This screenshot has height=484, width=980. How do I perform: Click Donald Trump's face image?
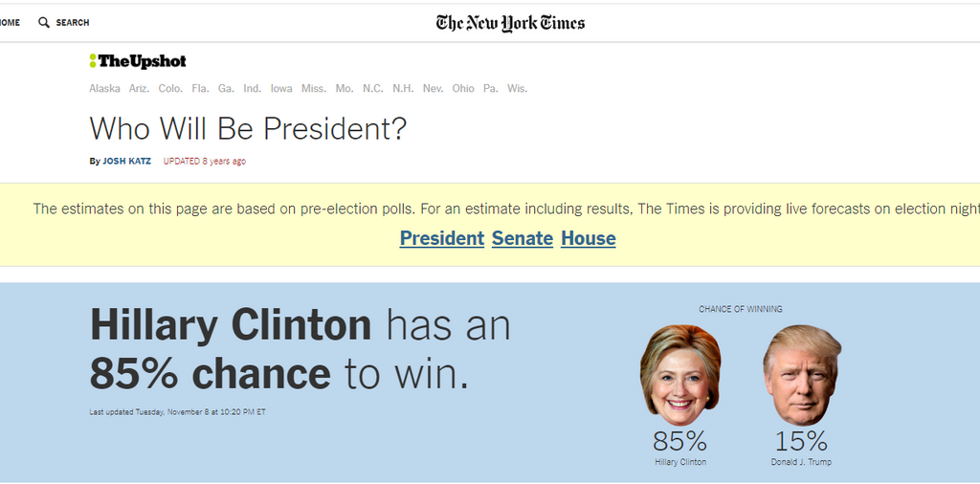point(802,375)
